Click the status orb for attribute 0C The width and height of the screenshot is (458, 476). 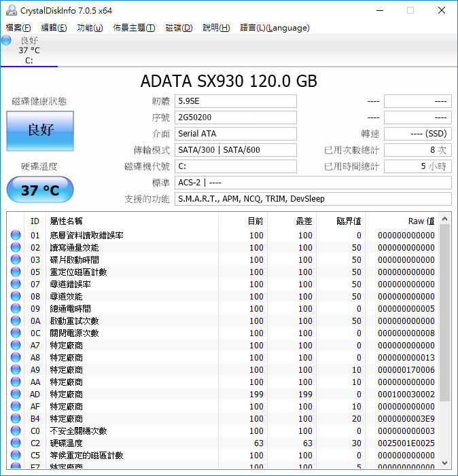(x=16, y=333)
